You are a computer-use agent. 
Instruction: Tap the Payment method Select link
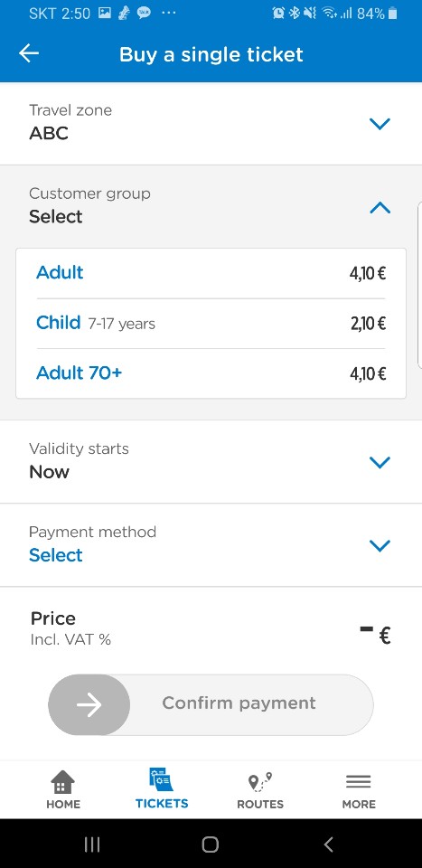[55, 555]
